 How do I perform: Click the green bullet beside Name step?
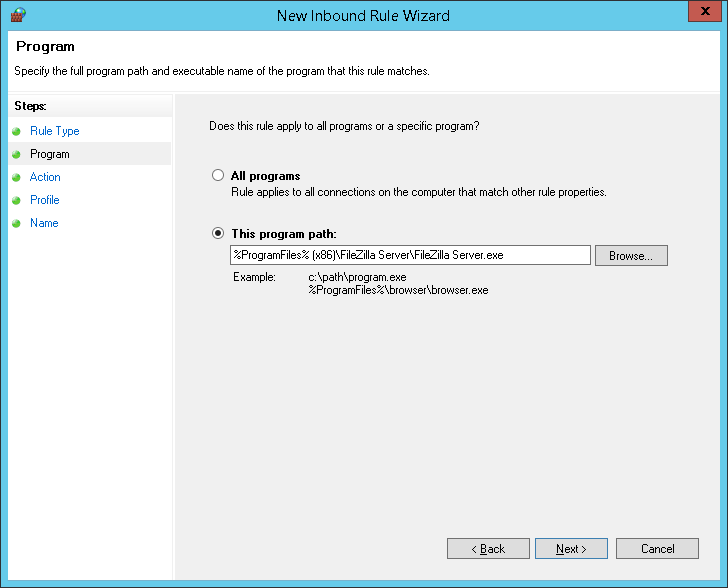coord(17,223)
